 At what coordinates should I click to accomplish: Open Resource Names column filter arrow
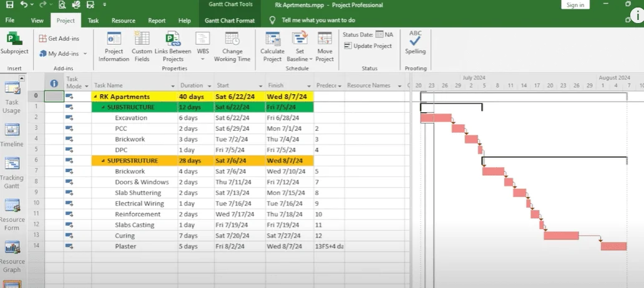click(x=399, y=86)
